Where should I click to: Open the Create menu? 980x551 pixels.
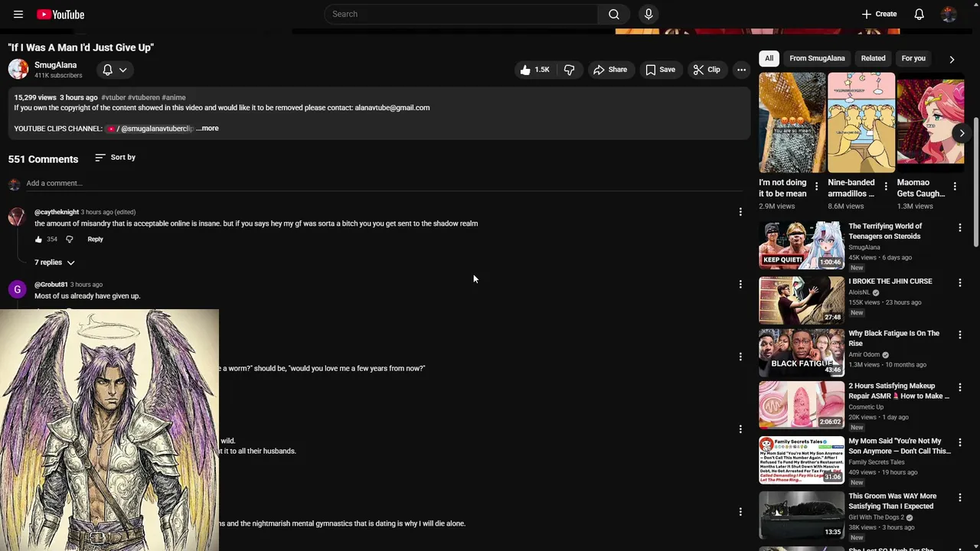(x=879, y=14)
